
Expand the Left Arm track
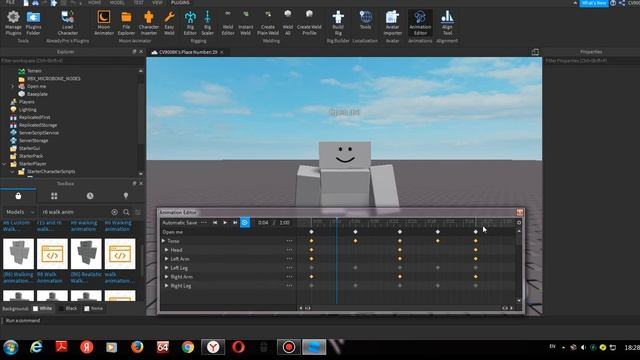click(x=167, y=259)
